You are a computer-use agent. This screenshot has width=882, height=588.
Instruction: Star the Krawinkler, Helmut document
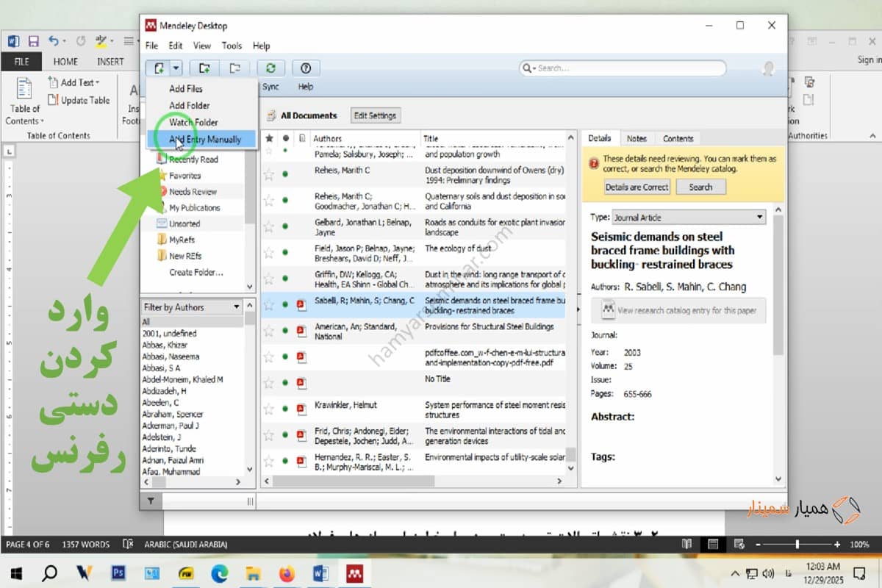tap(269, 409)
